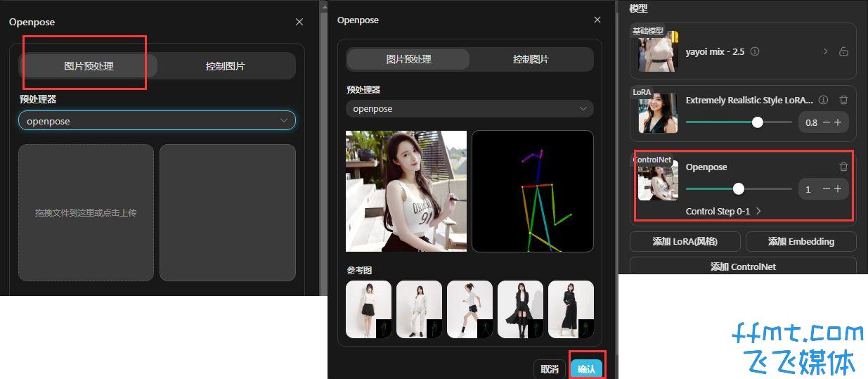Click 添加 LoRA(风格) button
The image size is (868, 379).
point(685,241)
